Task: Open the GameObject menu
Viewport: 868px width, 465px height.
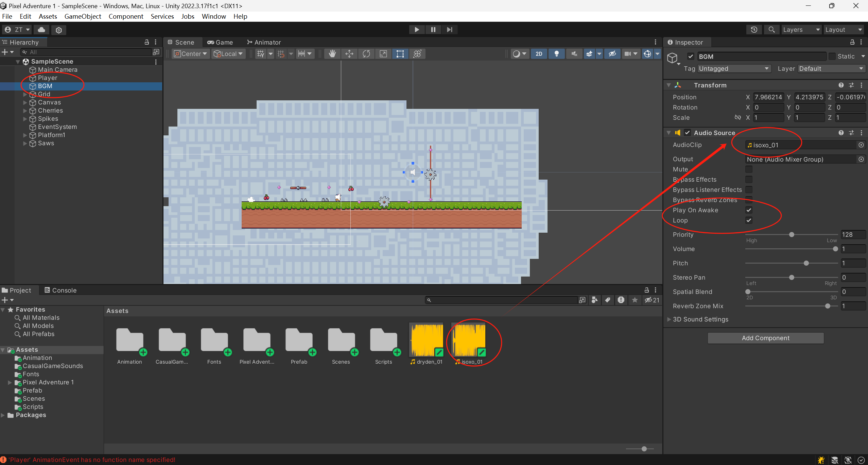Action: click(83, 16)
